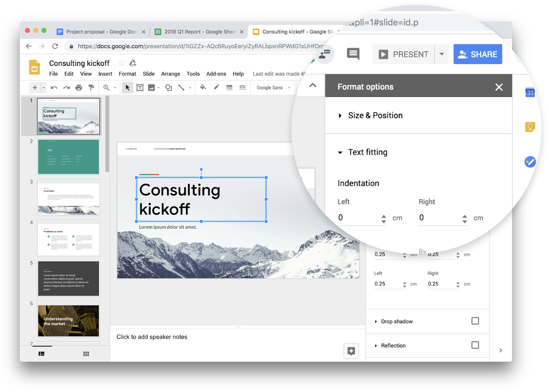Screen dimensions: 549x392
Task: Collapse the Text fitting section
Action: tap(340, 152)
